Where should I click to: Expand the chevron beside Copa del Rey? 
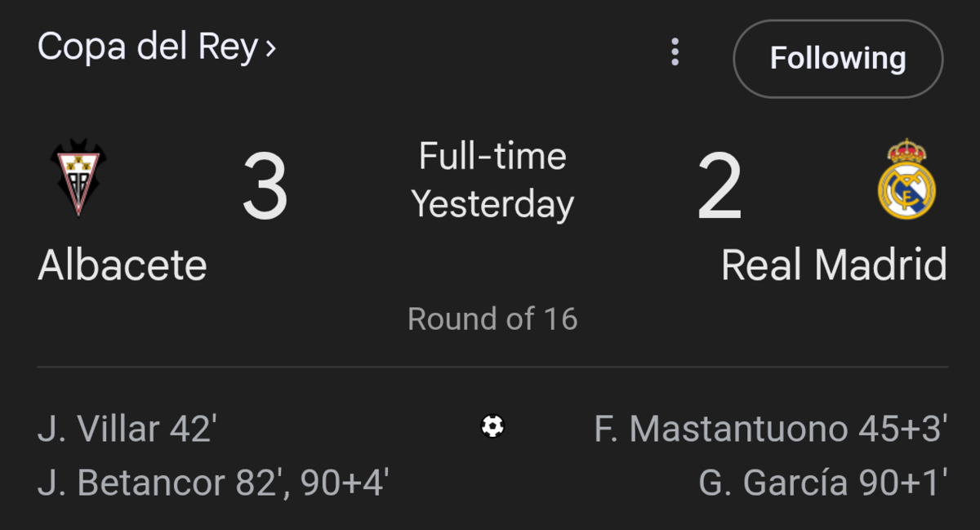270,49
